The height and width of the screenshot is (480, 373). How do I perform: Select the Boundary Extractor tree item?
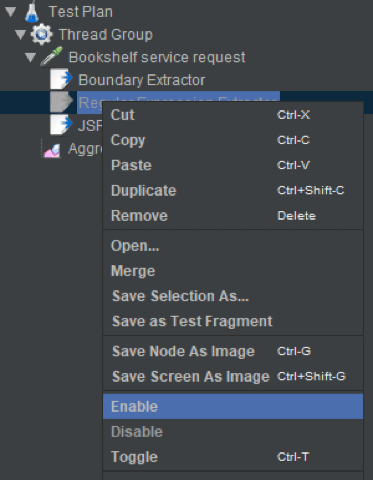point(142,80)
